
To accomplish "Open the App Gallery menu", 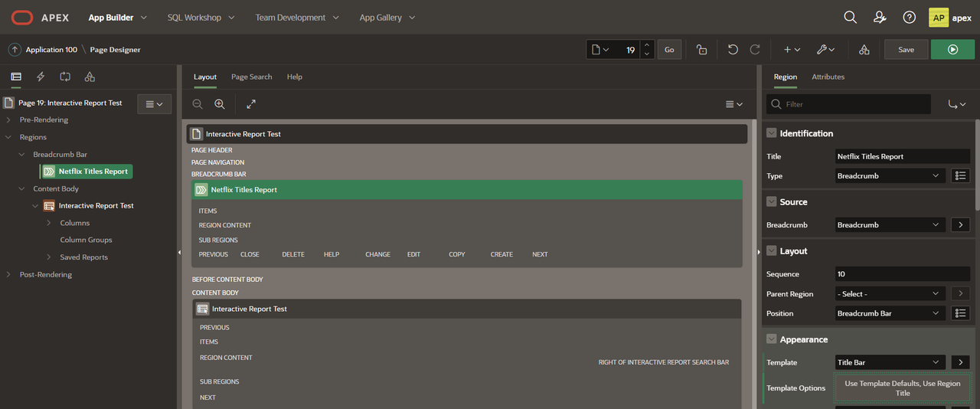I will point(387,17).
